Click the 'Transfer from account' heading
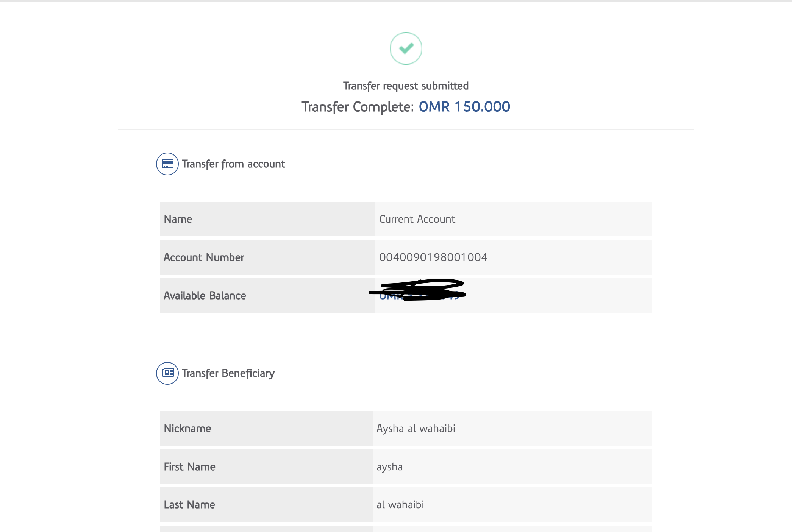The image size is (792, 532). tap(233, 164)
